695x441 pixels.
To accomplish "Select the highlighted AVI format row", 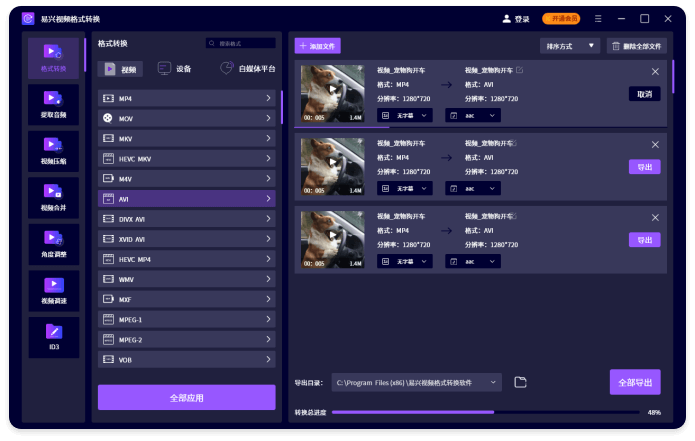I will (187, 199).
